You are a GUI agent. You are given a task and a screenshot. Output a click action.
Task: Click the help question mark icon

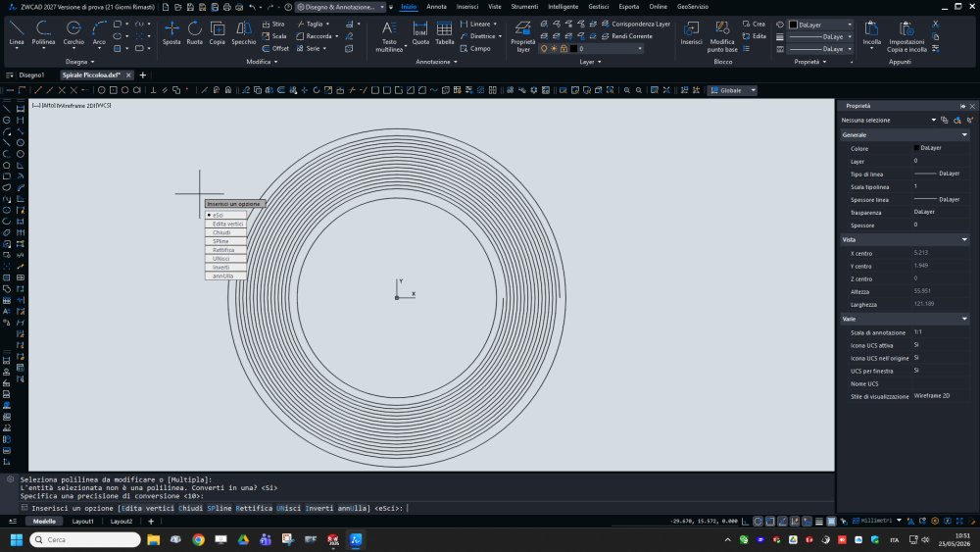point(288,7)
